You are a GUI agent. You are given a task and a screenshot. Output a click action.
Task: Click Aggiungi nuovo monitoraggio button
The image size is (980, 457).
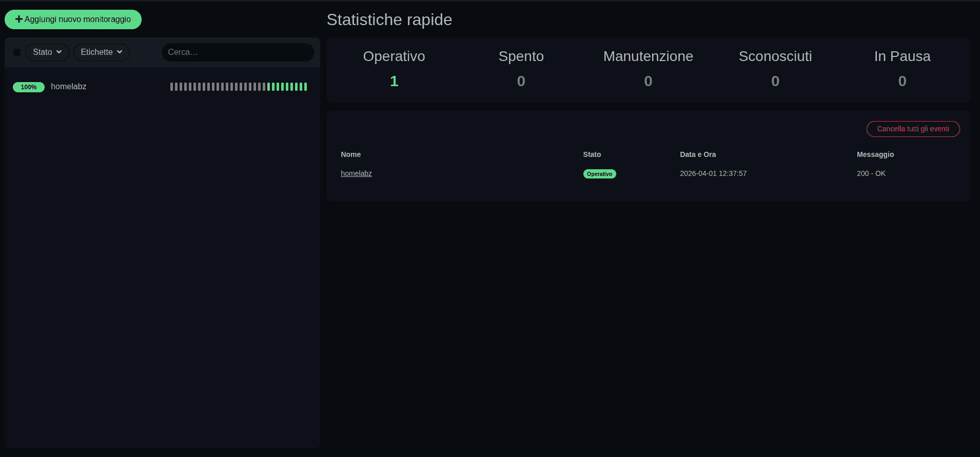point(73,19)
